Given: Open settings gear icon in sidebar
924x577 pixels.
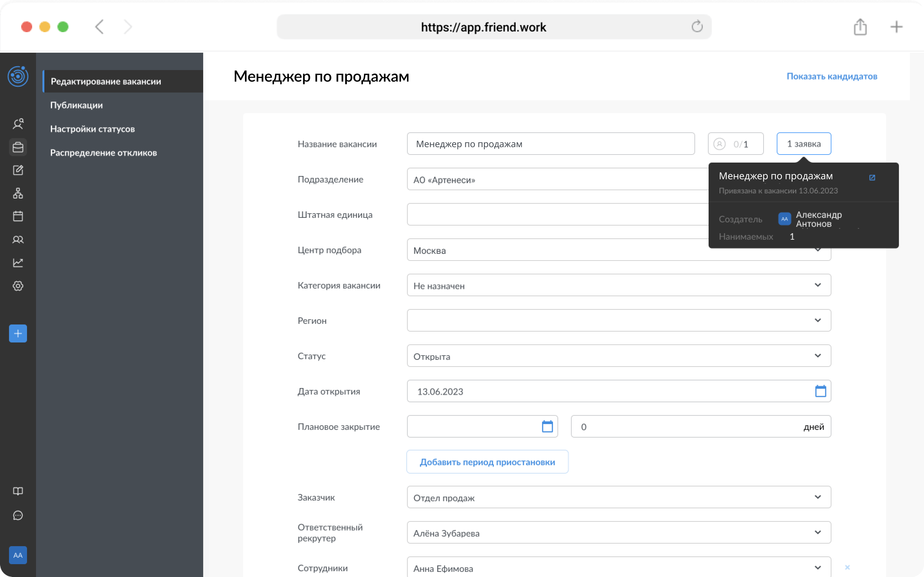Looking at the screenshot, I should pos(18,286).
